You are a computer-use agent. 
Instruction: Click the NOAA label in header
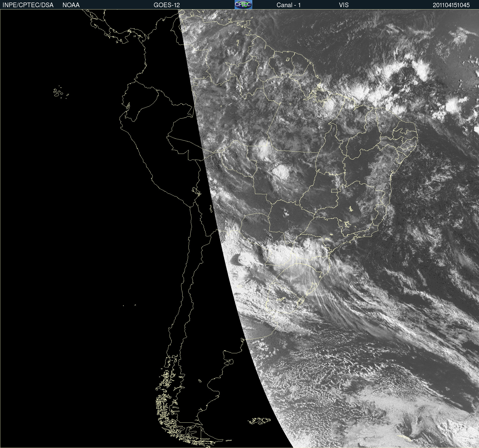pyautogui.click(x=71, y=5)
